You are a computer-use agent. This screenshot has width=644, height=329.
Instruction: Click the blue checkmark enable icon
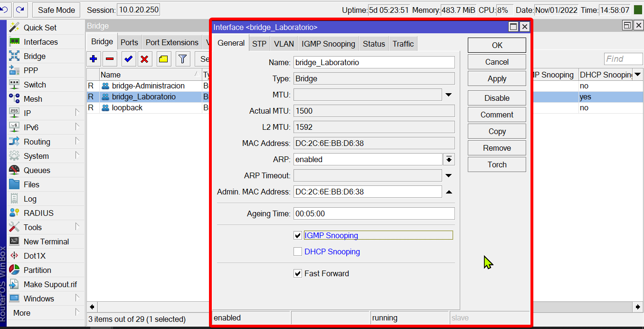(x=128, y=59)
